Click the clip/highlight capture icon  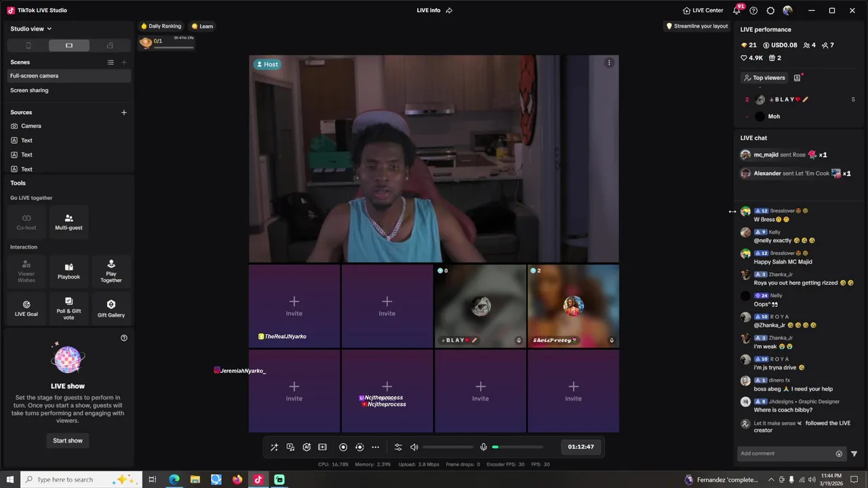323,447
